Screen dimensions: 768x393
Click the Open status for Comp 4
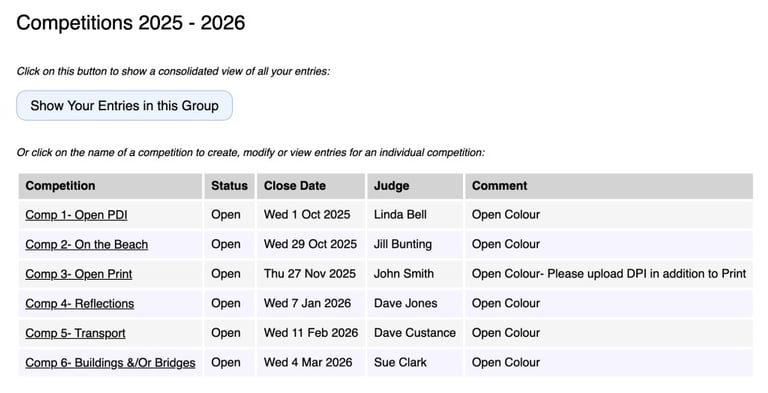[226, 303]
